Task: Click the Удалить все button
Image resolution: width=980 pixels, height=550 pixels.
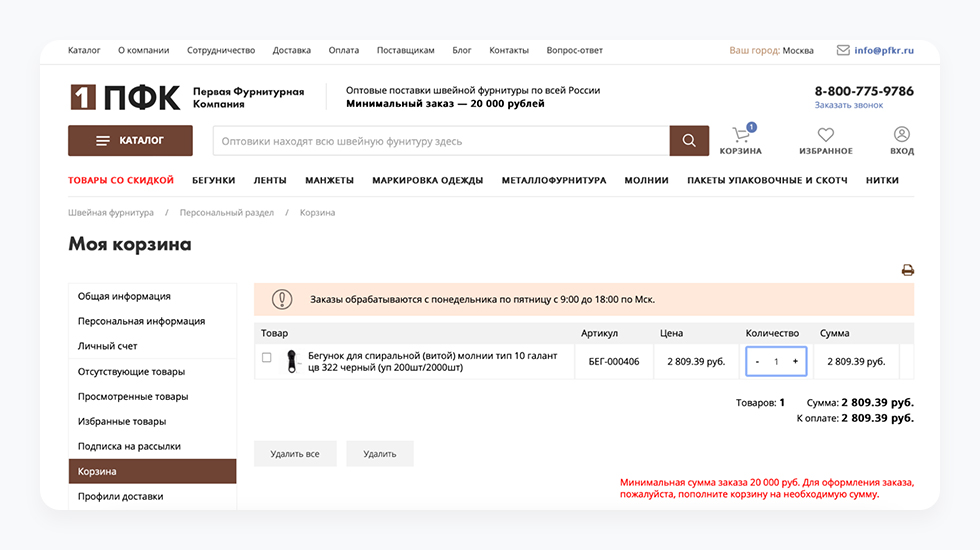Action: [295, 454]
